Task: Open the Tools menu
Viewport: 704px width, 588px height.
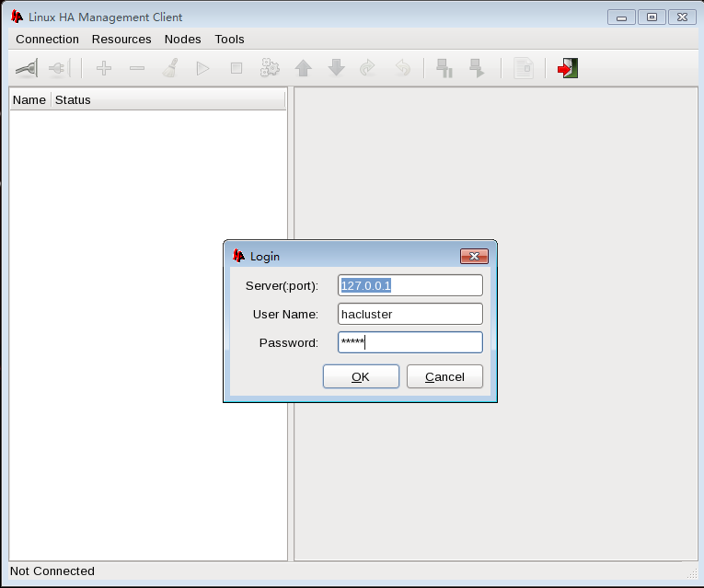Action: click(x=229, y=39)
